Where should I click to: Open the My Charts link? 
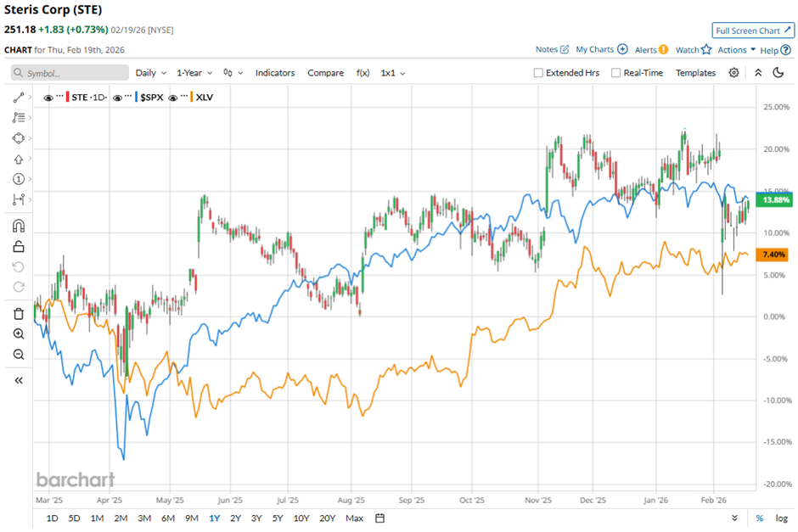coord(601,50)
